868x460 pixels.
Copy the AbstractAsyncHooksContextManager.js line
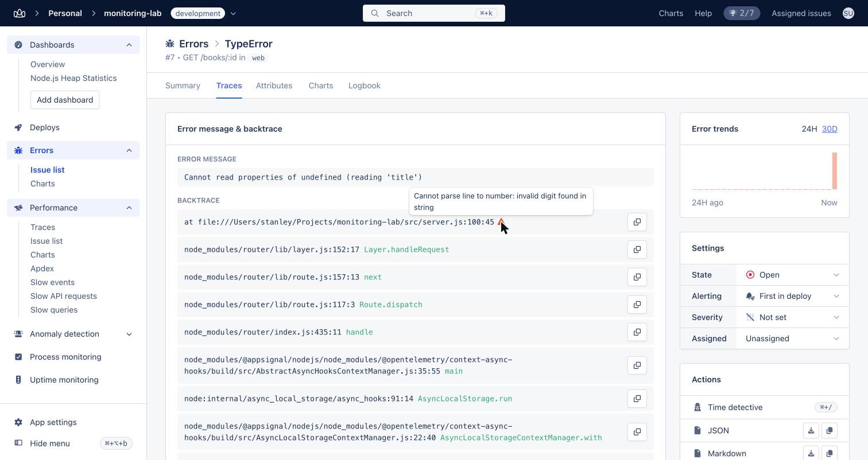coord(637,365)
